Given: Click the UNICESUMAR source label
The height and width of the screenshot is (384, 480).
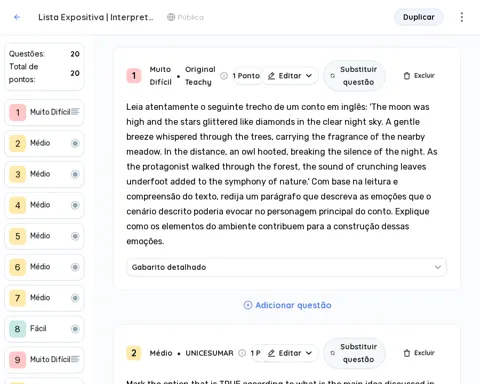Looking at the screenshot, I should [209, 353].
